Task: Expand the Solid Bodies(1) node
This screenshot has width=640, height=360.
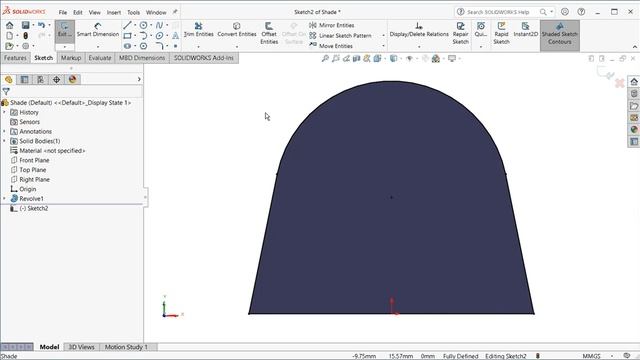Action: [x=4, y=141]
